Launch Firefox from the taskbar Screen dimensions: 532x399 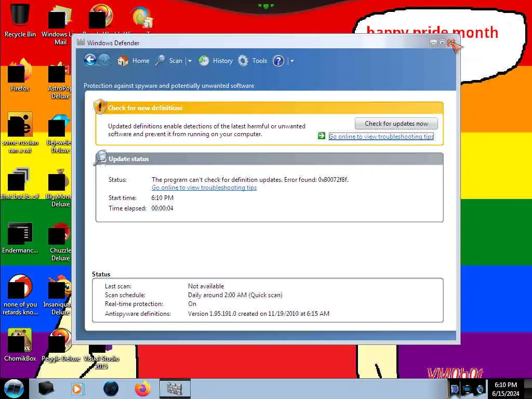click(143, 389)
